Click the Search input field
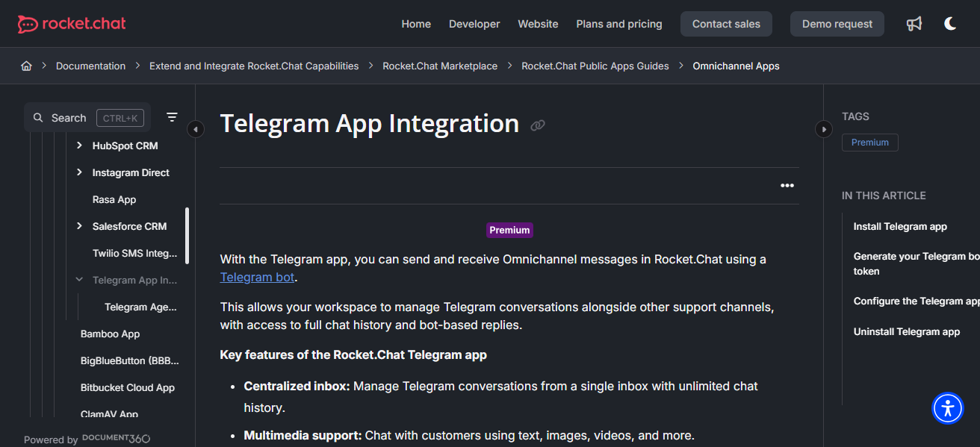The width and height of the screenshot is (980, 447). click(x=87, y=118)
